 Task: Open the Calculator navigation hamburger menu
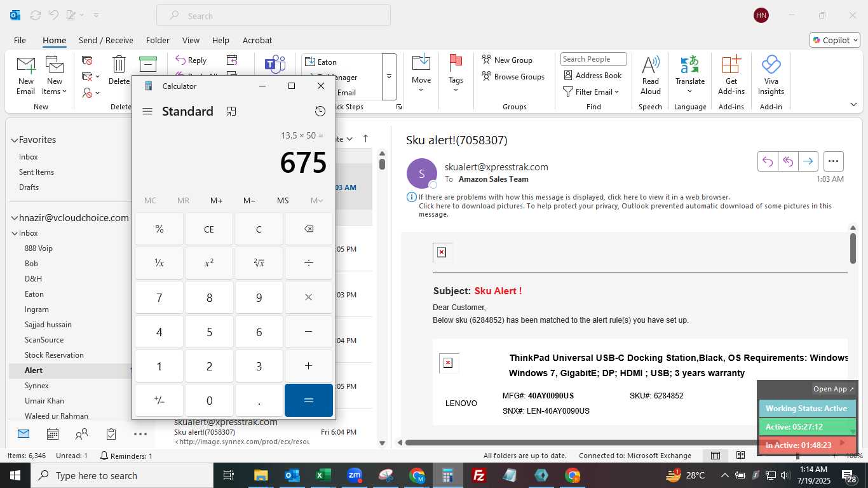tap(147, 111)
